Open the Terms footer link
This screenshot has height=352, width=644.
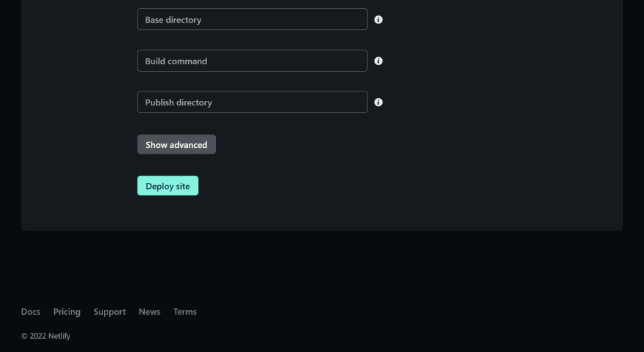(x=185, y=312)
